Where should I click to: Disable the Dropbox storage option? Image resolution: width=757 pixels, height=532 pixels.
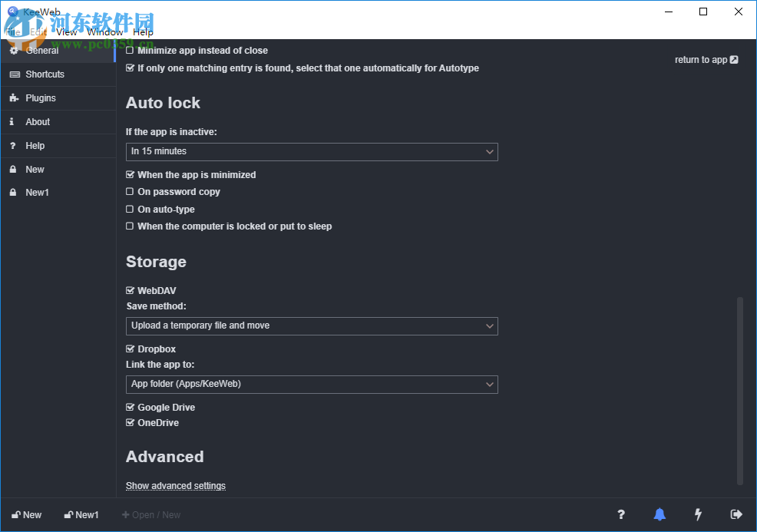130,349
